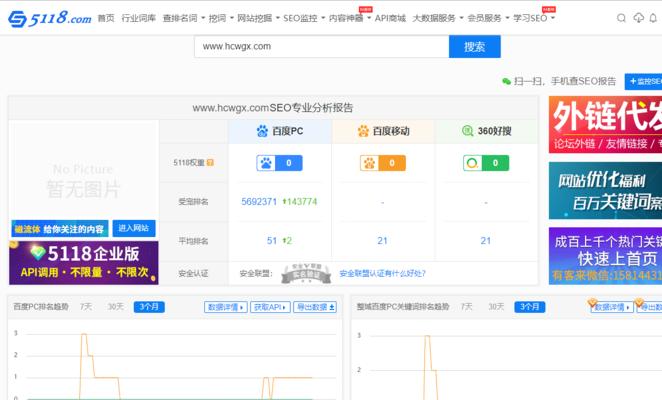Select 7天 tab in 整域百度PC关键词排名趋势
This screenshot has width=662, height=400.
tap(467, 307)
